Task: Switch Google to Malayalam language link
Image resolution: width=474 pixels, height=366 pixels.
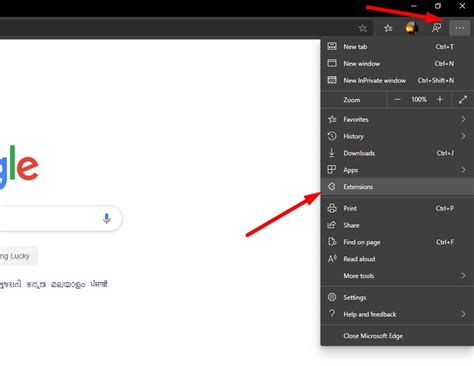Action: tap(68, 284)
